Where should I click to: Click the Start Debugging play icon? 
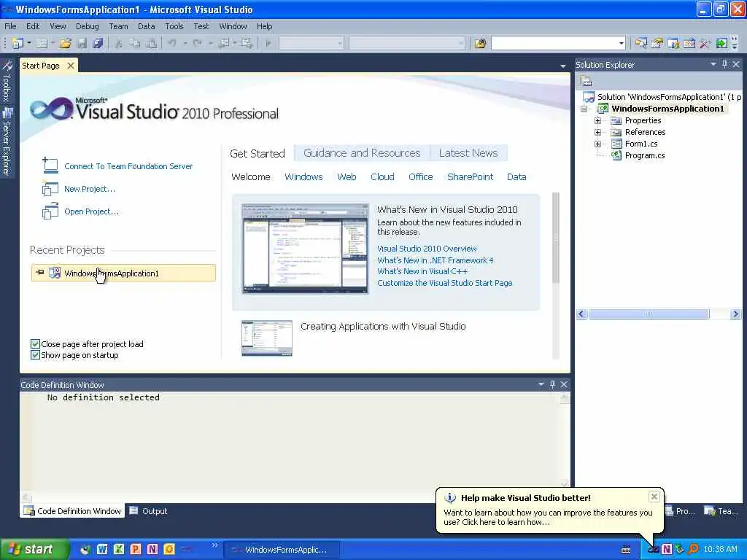[x=268, y=43]
